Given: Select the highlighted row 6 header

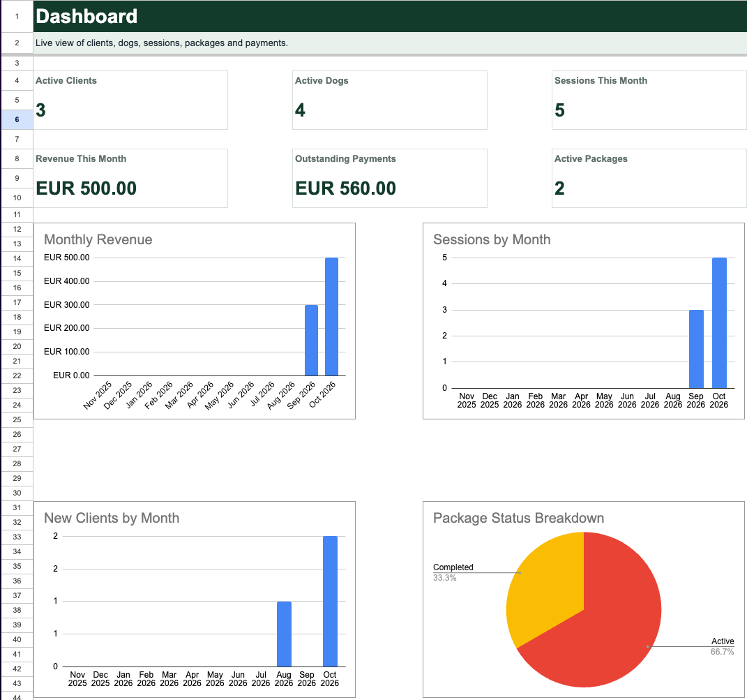Looking at the screenshot, I should (17, 119).
